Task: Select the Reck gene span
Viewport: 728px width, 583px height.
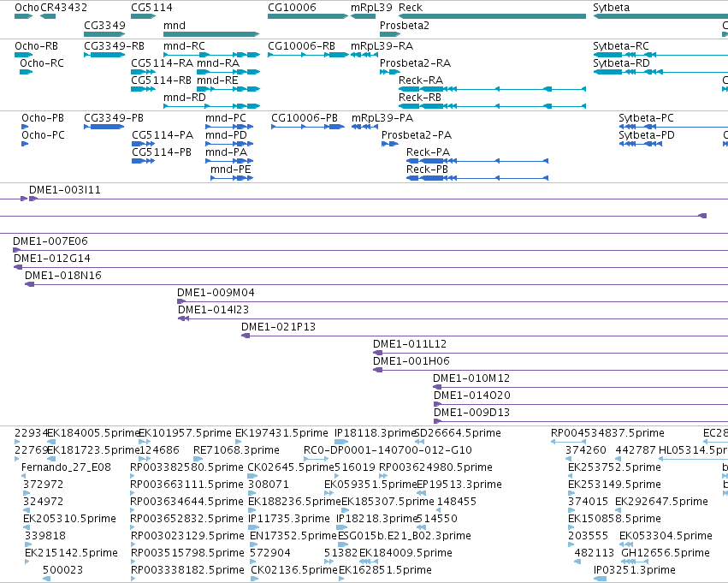Action: tap(492, 16)
